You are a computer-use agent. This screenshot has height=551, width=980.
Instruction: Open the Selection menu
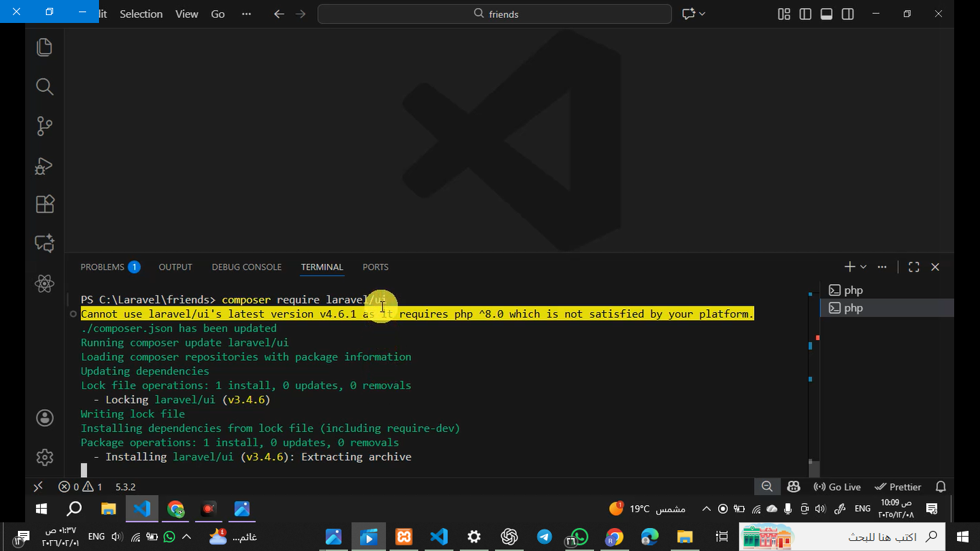point(141,14)
